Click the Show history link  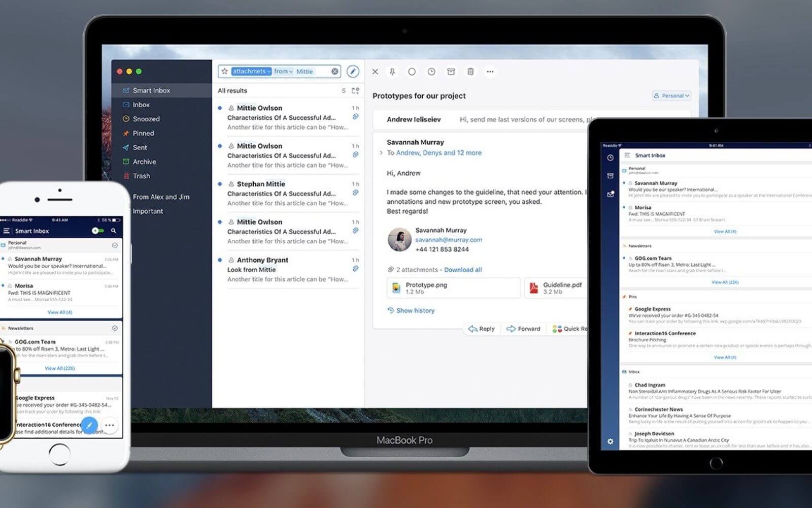pyautogui.click(x=411, y=310)
